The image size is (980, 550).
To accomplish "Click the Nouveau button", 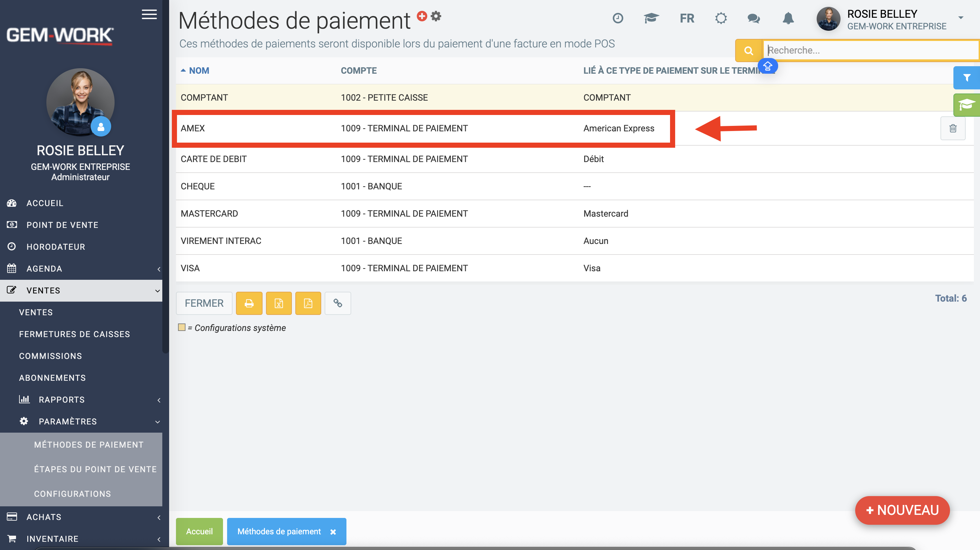I will [x=902, y=510].
